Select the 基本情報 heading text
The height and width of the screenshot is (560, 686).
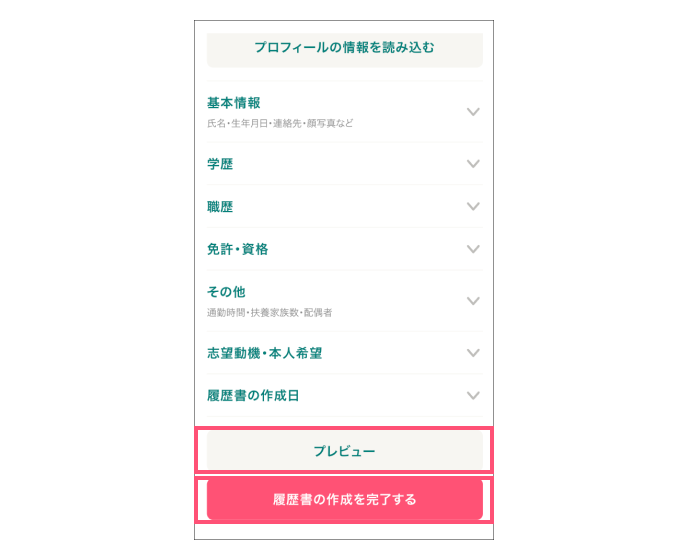[234, 103]
